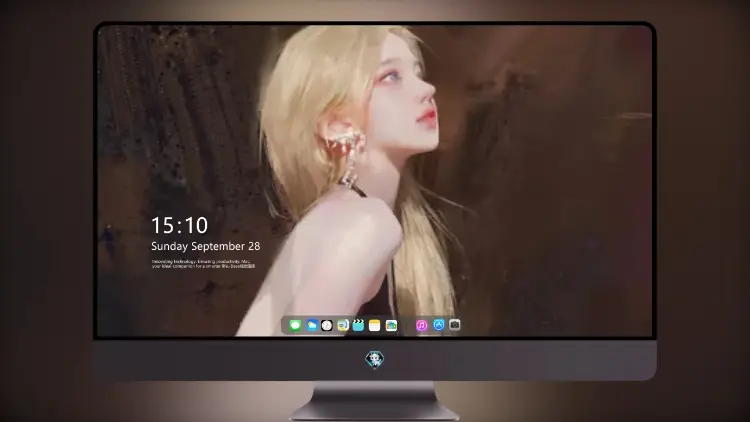Open the green Messages app in dock
Viewport: 750px width, 422px height.
click(295, 325)
